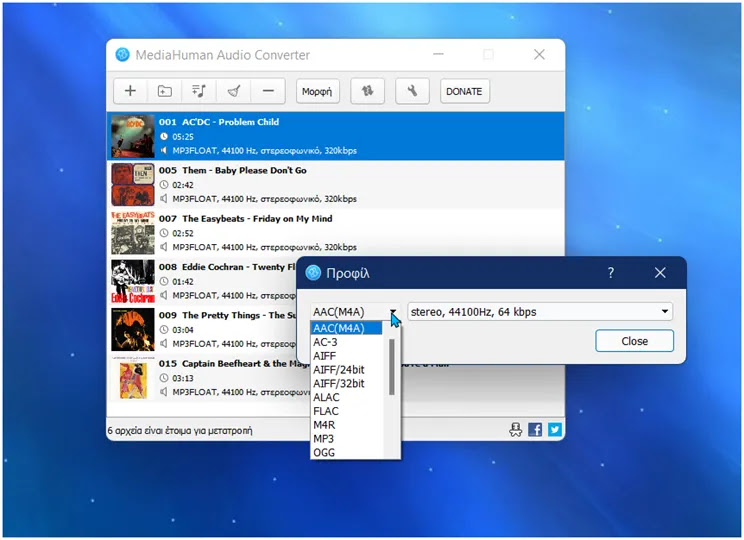Clear the list with the broom icon
Image resolution: width=744 pixels, height=540 pixels.
pyautogui.click(x=233, y=91)
